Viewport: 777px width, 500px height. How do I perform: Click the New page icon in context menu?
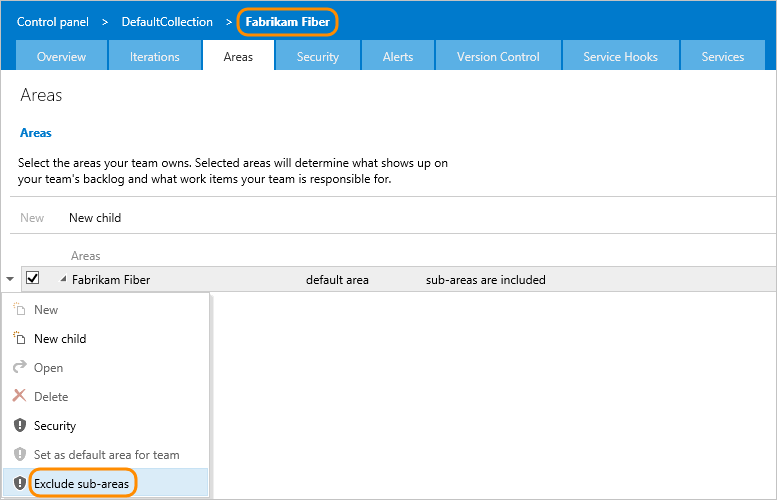pos(19,310)
